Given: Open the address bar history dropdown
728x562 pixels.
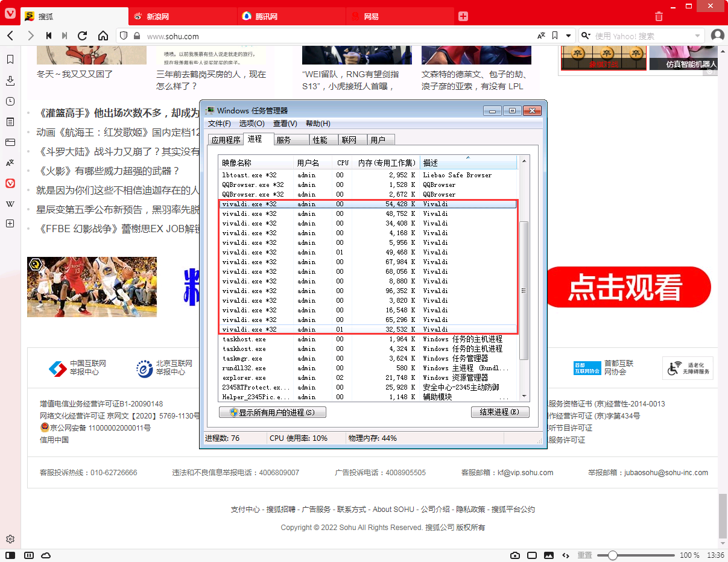Looking at the screenshot, I should tap(568, 36).
